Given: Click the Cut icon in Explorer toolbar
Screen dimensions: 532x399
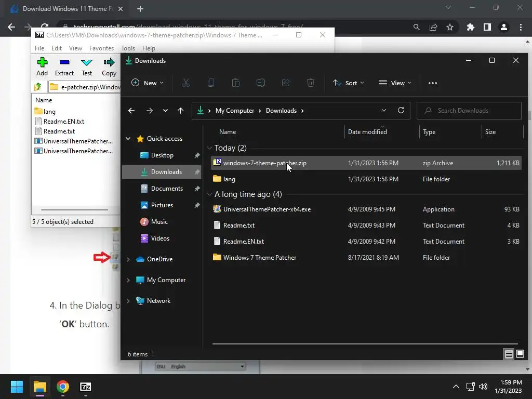Looking at the screenshot, I should click(186, 83).
